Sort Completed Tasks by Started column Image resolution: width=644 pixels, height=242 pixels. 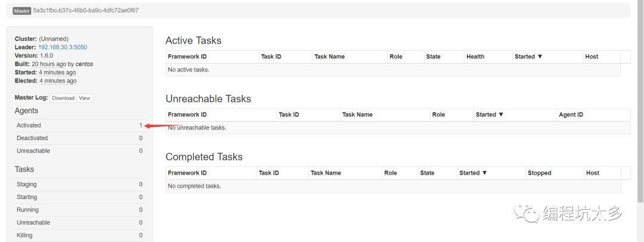tap(473, 173)
